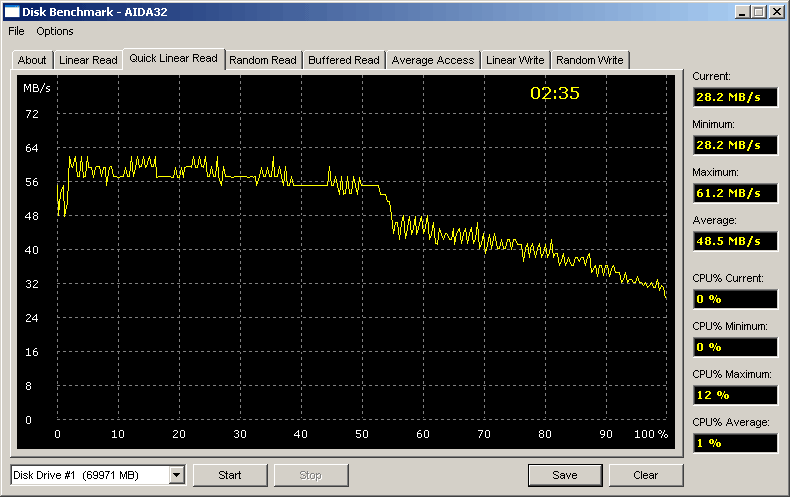Click the Disk Benchmark window icon in title bar
790x497 pixels.
(x=12, y=12)
